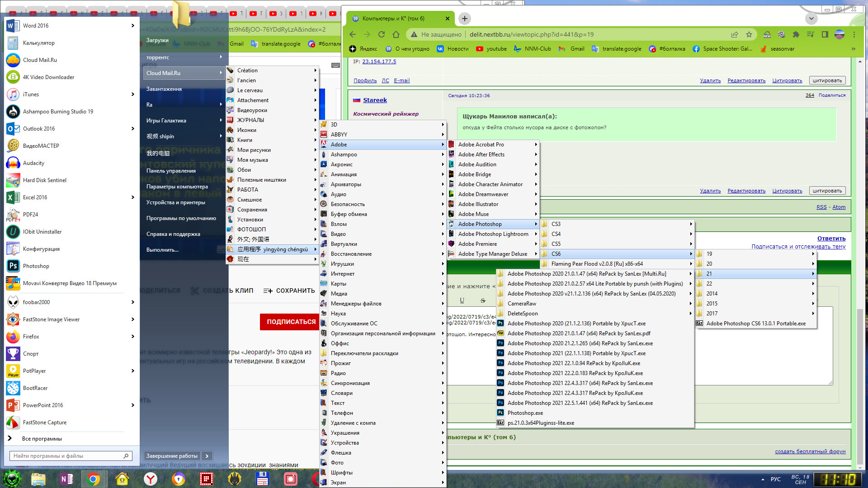The width and height of the screenshot is (868, 488).
Task: Click Завершение работы button
Action: coord(172,456)
